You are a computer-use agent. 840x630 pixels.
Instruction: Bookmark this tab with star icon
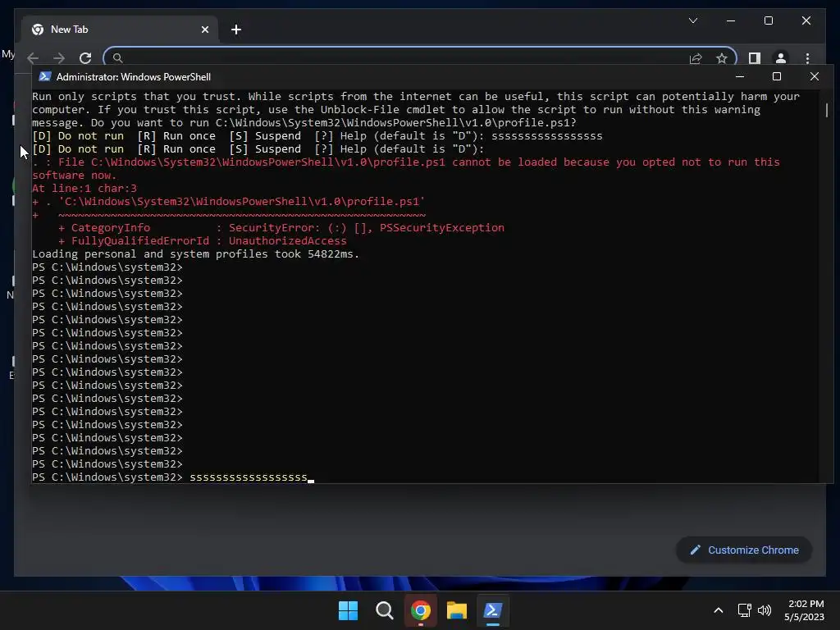(x=722, y=58)
